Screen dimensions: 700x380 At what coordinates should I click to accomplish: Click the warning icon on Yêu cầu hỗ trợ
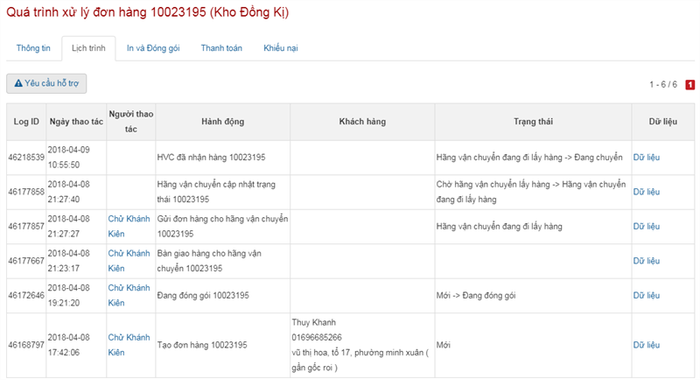point(18,84)
